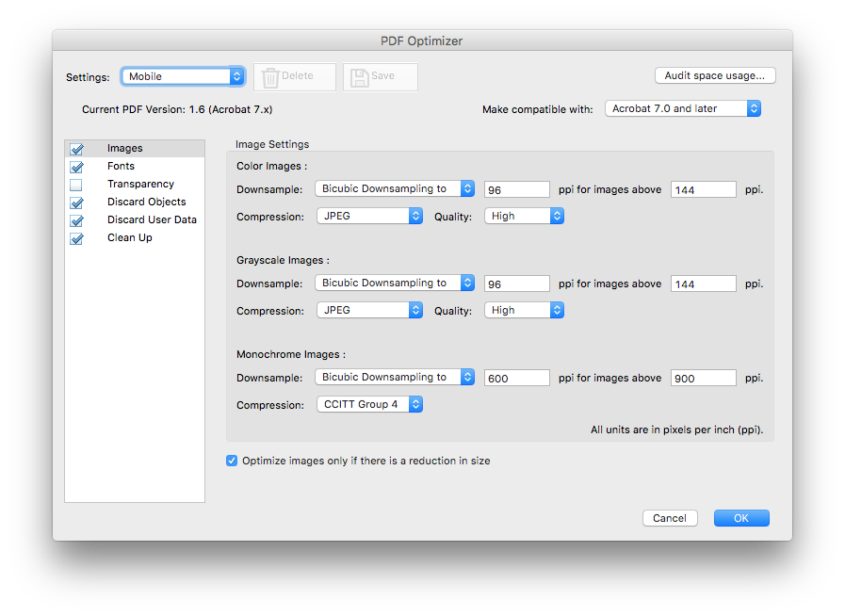
Task: Open the Monochrome Compression CCITT dropdown
Action: tap(369, 404)
